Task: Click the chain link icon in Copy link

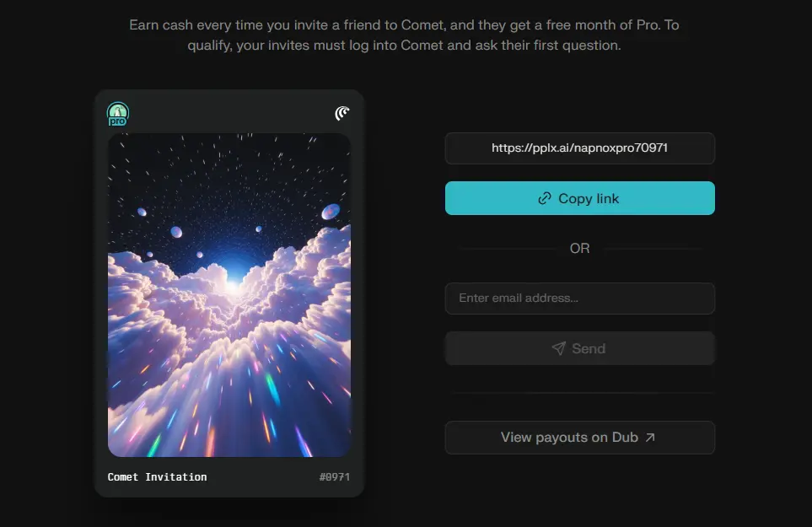Action: [545, 199]
